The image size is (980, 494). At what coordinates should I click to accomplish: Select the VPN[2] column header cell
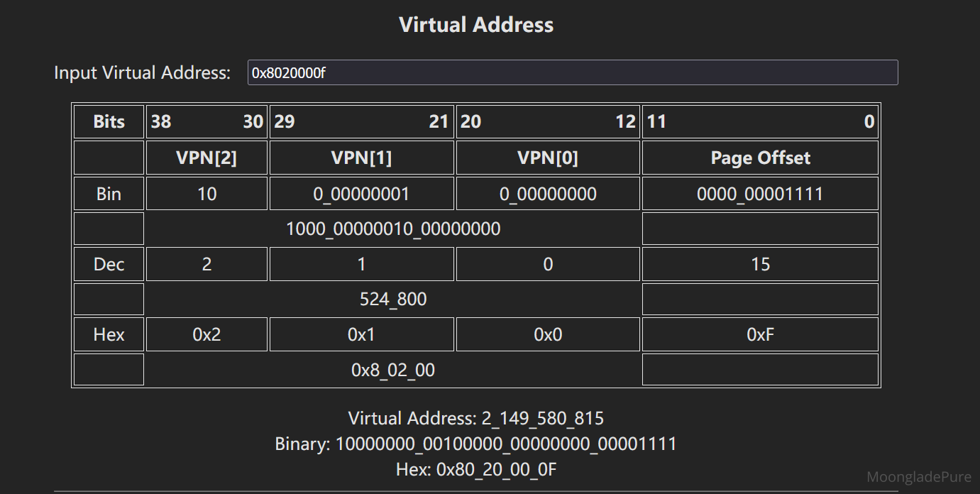207,158
